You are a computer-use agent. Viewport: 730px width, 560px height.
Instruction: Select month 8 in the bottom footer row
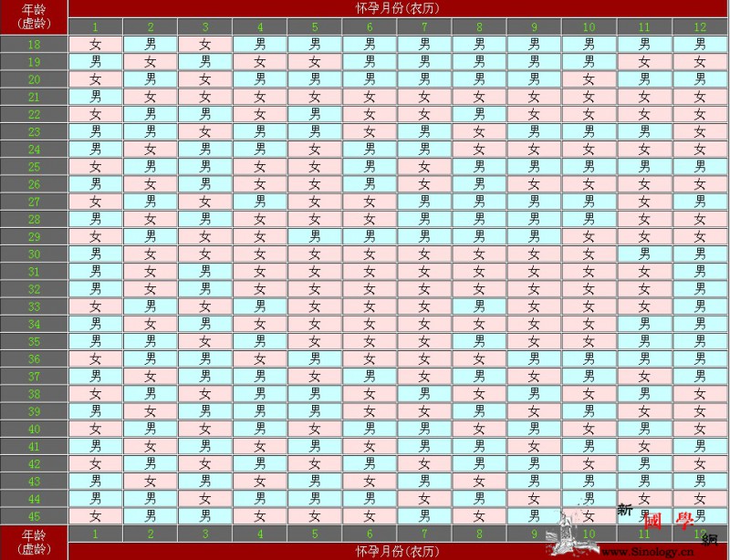point(480,534)
